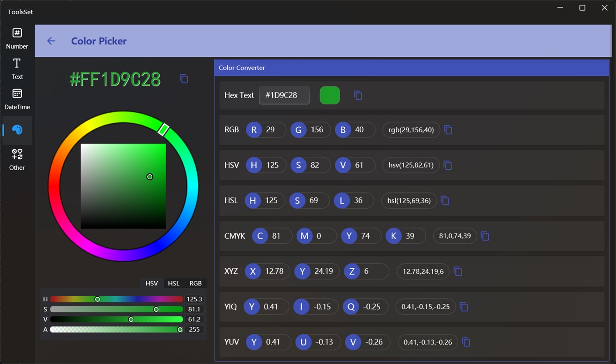Click inside the saturation-value color square
Viewport: 616px width, 364px height.
[x=123, y=186]
